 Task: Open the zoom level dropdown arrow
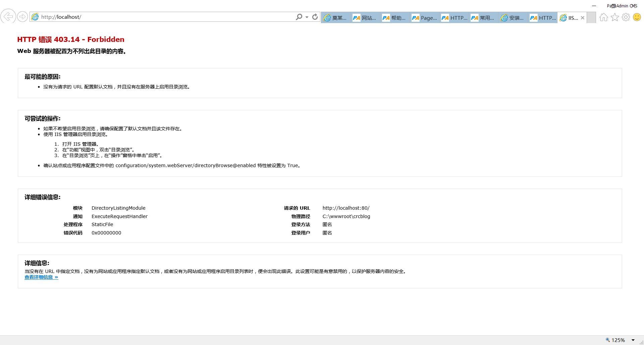633,340
